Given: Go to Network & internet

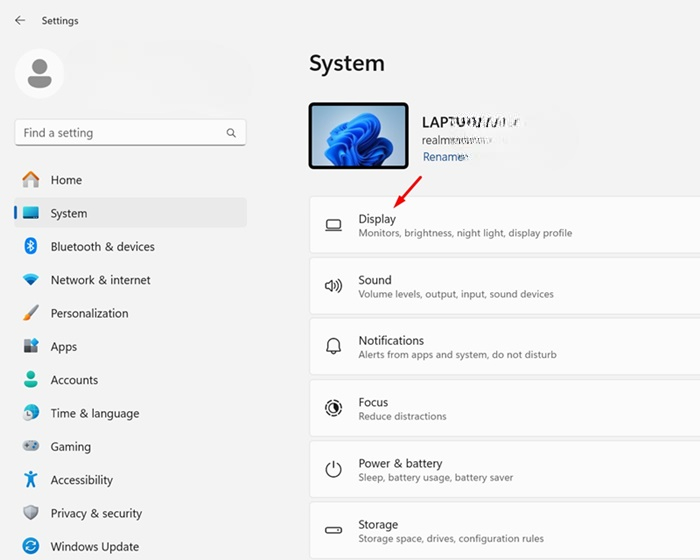Looking at the screenshot, I should [x=130, y=280].
